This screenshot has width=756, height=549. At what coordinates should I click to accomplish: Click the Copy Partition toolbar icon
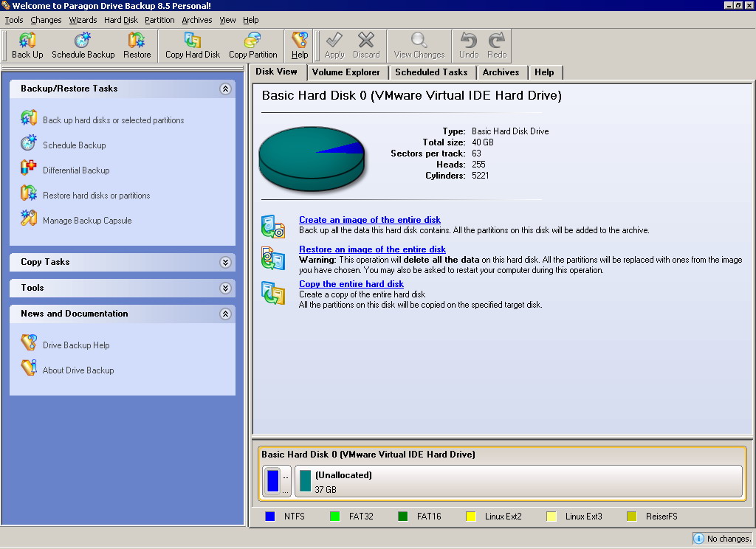coord(252,40)
